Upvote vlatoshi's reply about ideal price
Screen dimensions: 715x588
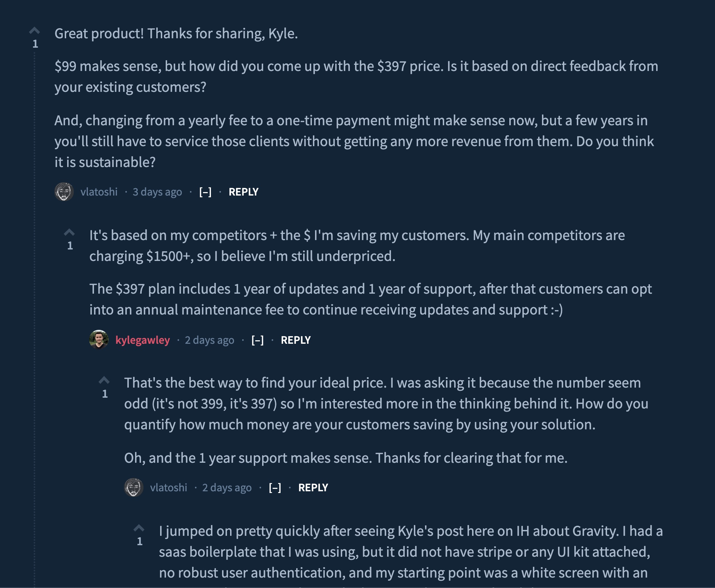[104, 380]
